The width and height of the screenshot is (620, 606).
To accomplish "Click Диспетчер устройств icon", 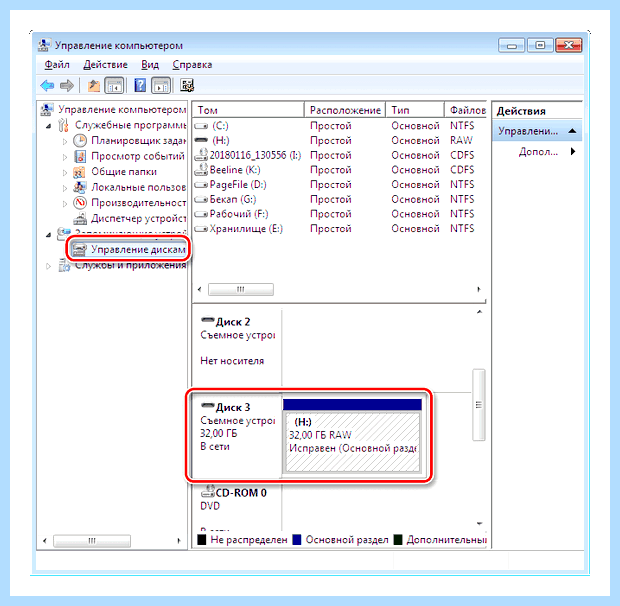I will point(80,218).
